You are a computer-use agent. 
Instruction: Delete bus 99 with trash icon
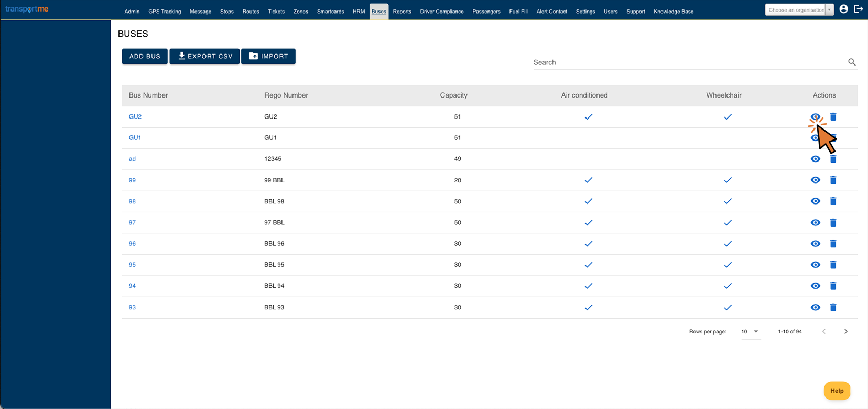tap(833, 180)
